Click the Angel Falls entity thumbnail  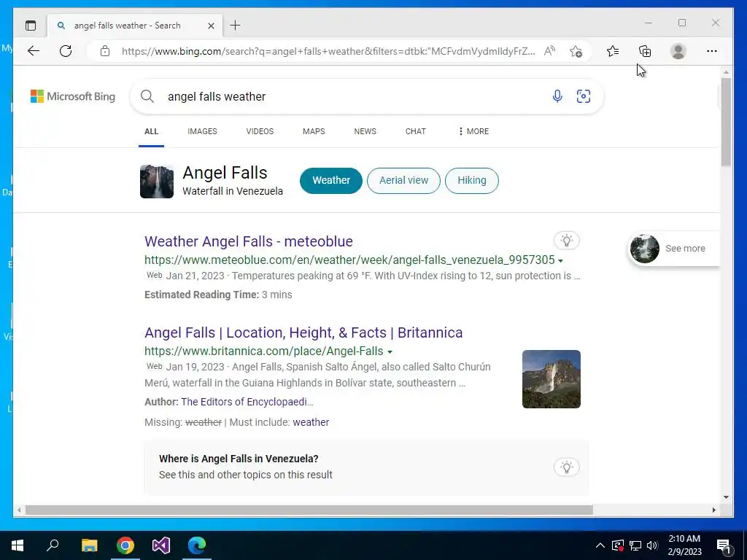(x=157, y=182)
